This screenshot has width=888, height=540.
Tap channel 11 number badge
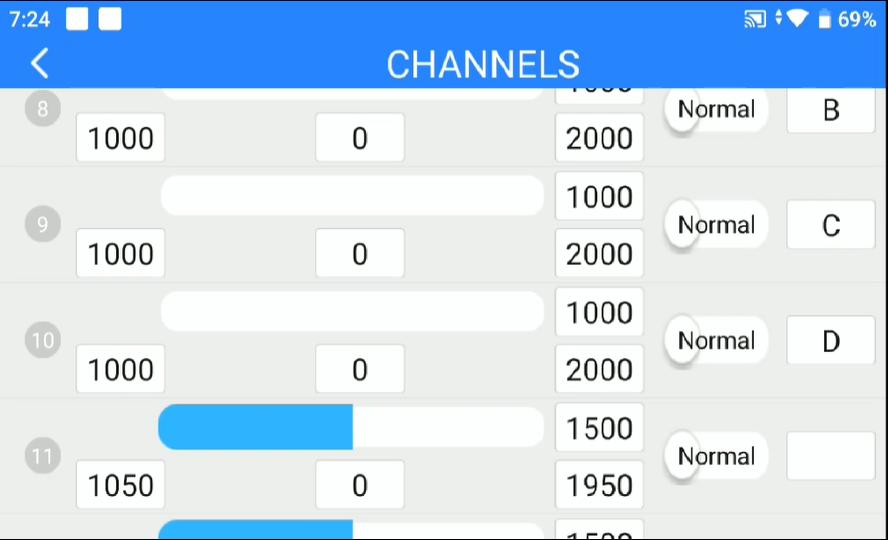tap(42, 456)
